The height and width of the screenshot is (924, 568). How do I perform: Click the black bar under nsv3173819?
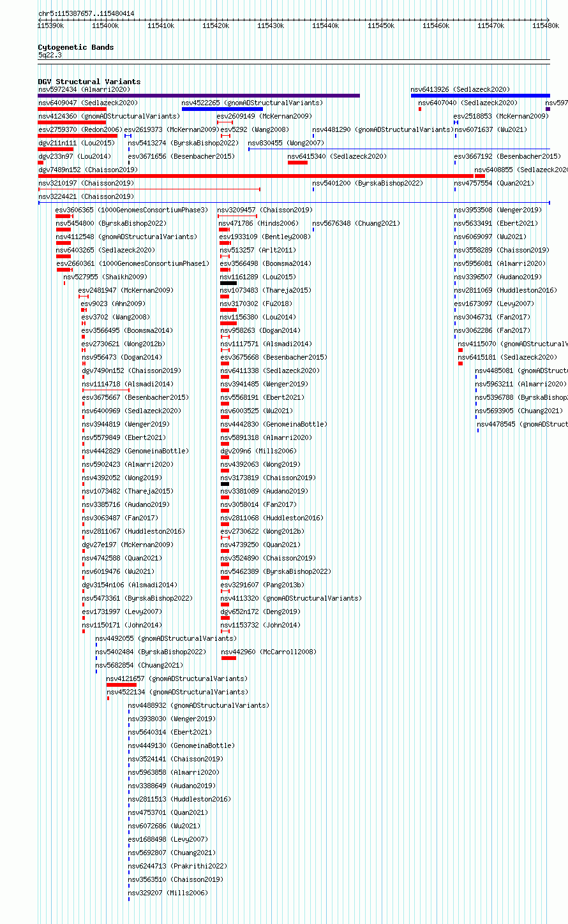tap(225, 484)
